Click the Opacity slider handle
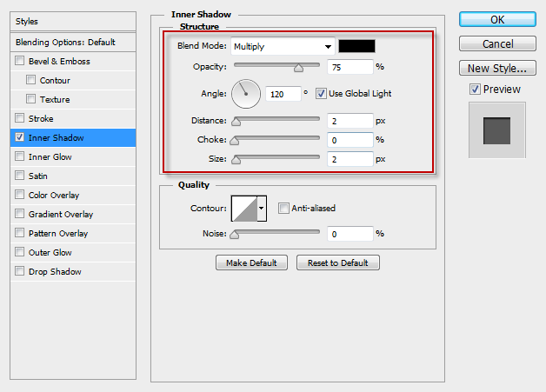 [298, 68]
